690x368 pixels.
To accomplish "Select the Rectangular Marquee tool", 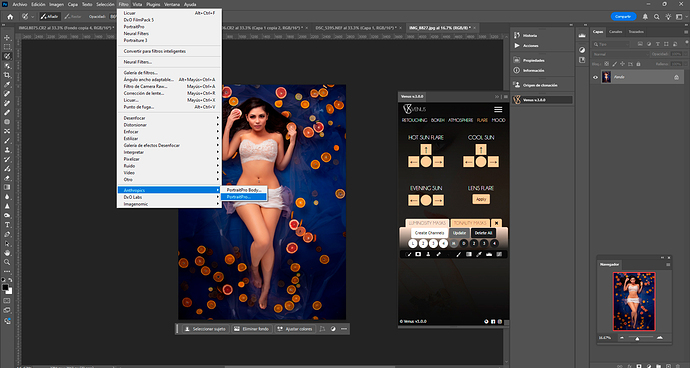I will [x=7, y=47].
